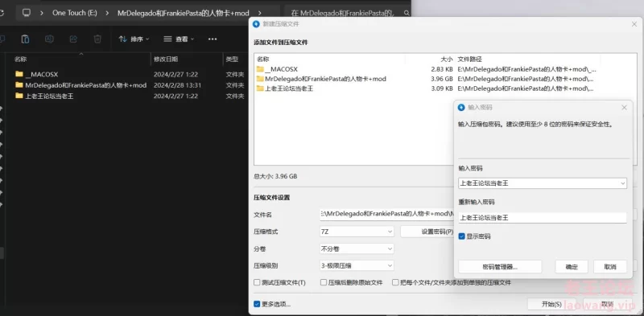
Task: Confirm password with the 确定 button
Action: coord(572,267)
